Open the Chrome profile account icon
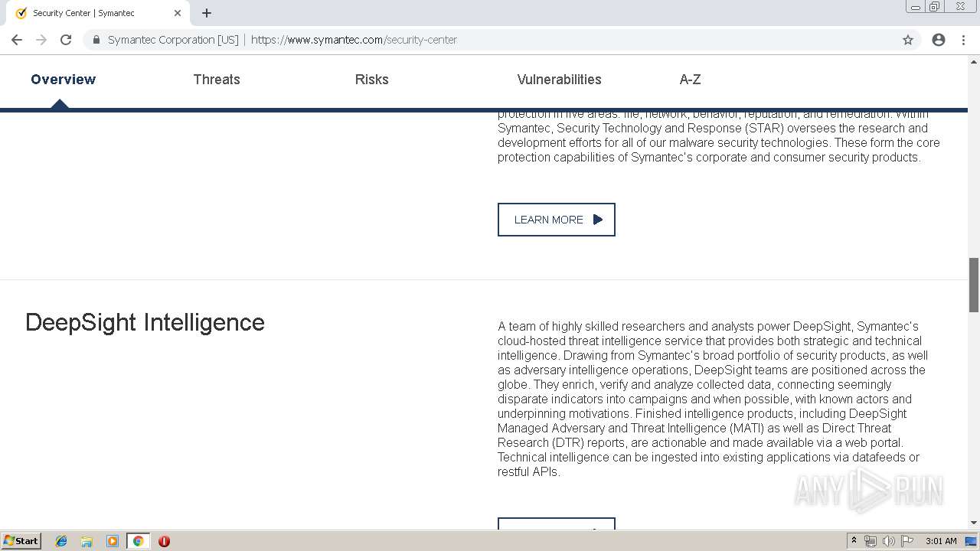This screenshot has height=551, width=980. 939,40
